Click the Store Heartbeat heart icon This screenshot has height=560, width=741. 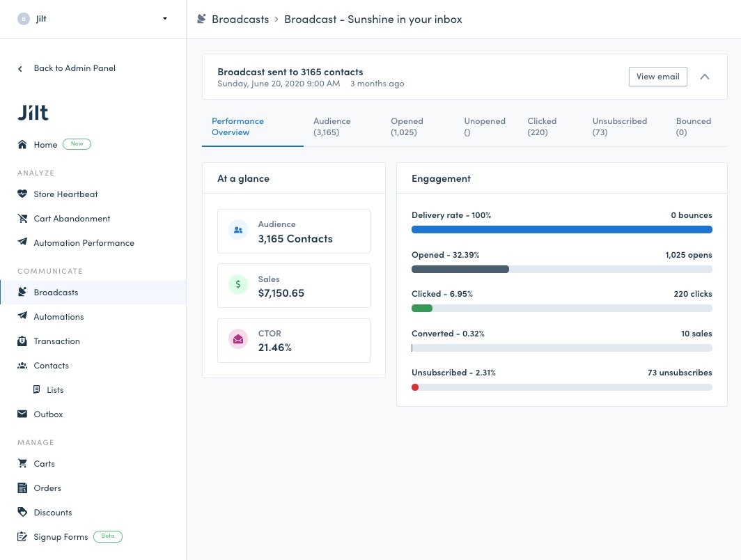coord(22,194)
